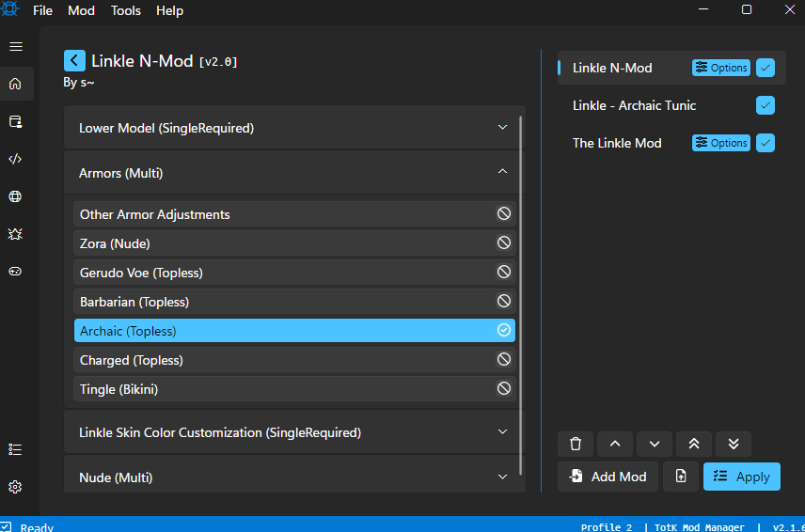Screen dimensions: 805x532
Task: Click the file export icon beside Add Mod
Action: pos(681,477)
